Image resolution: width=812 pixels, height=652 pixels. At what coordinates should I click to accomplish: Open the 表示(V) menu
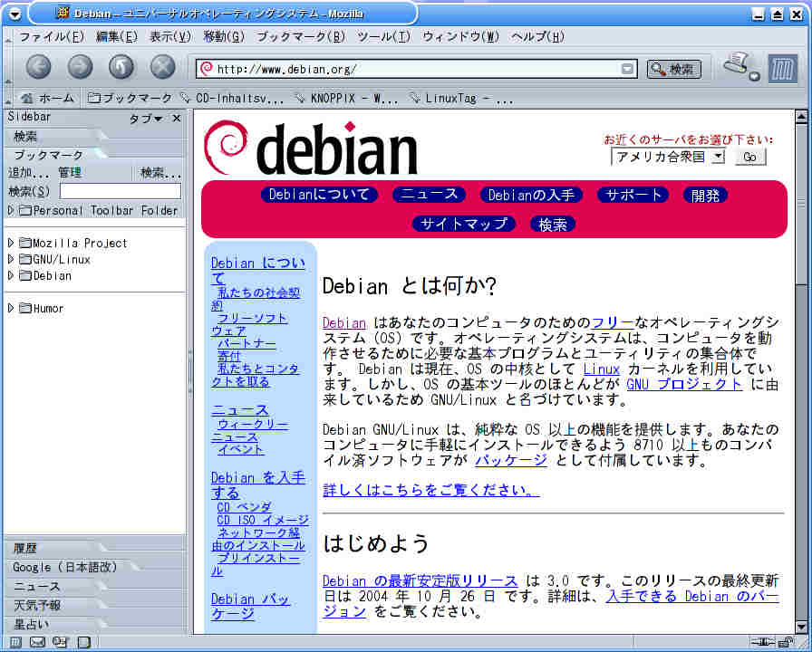(x=170, y=37)
